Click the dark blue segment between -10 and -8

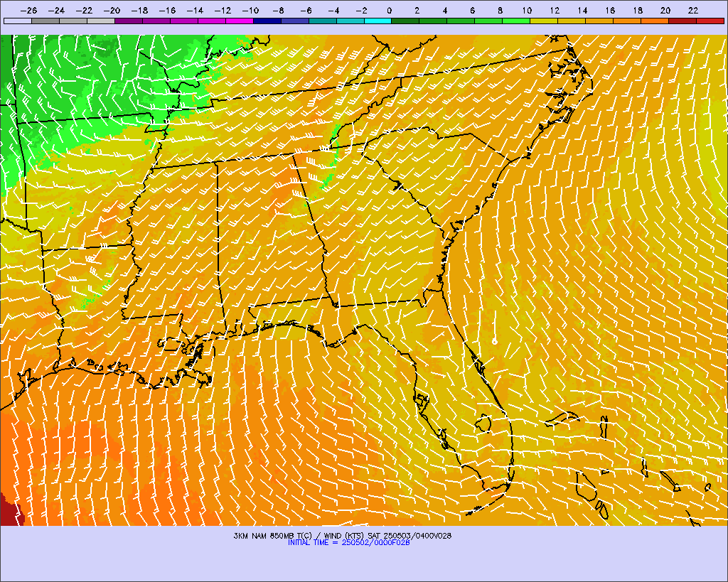[267, 21]
